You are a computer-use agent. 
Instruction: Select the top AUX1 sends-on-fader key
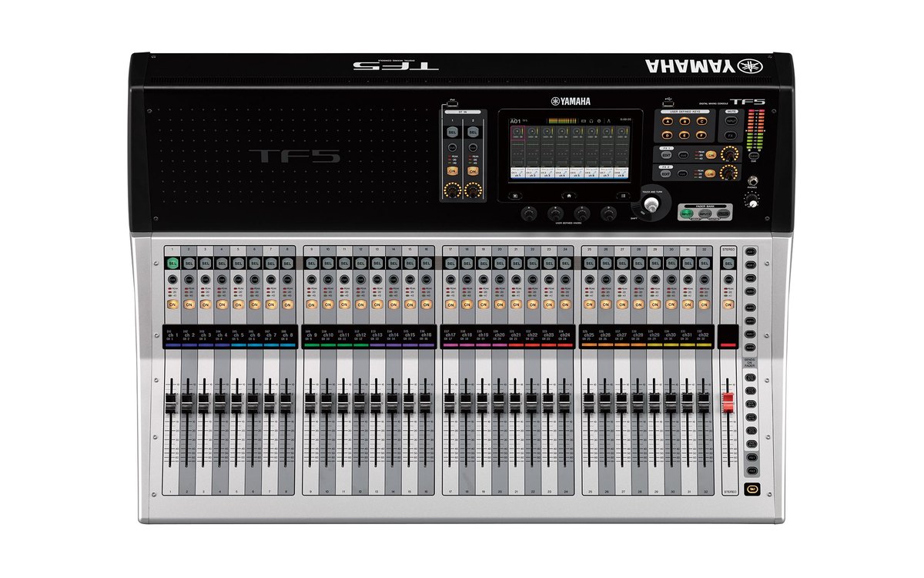(750, 251)
